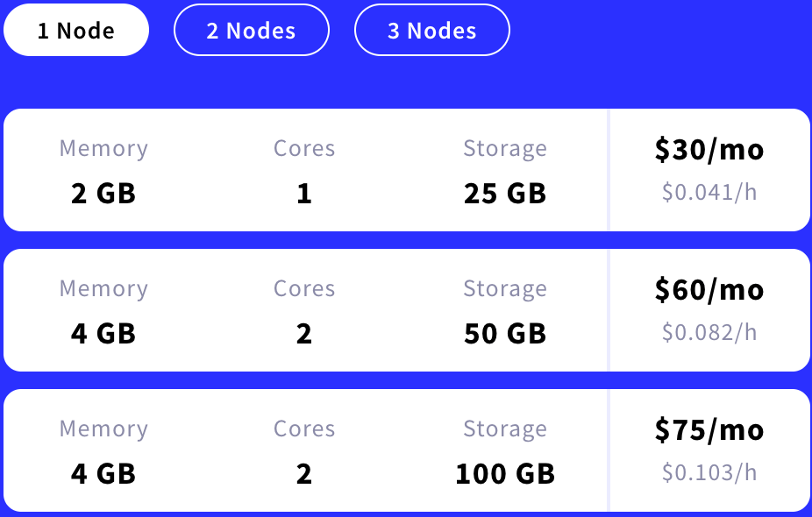Click the 25 GB storage value

(505, 193)
